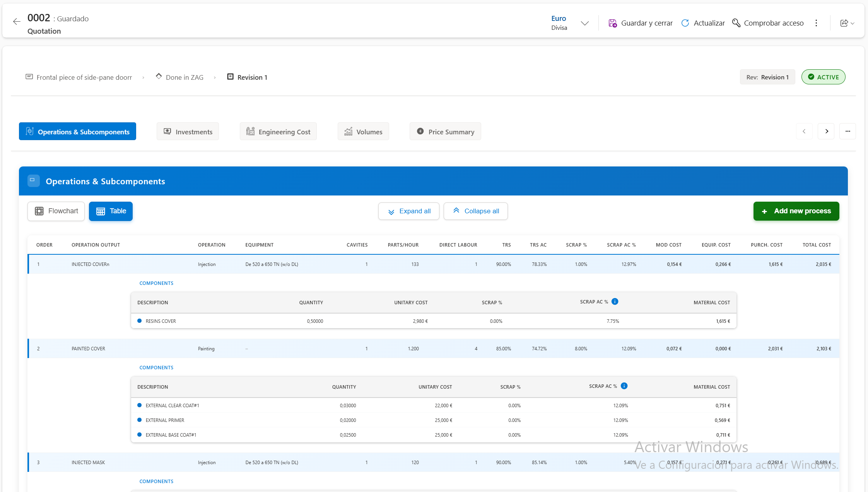868x492 pixels.
Task: Open the vertical three-dot overflow menu
Action: pos(816,23)
